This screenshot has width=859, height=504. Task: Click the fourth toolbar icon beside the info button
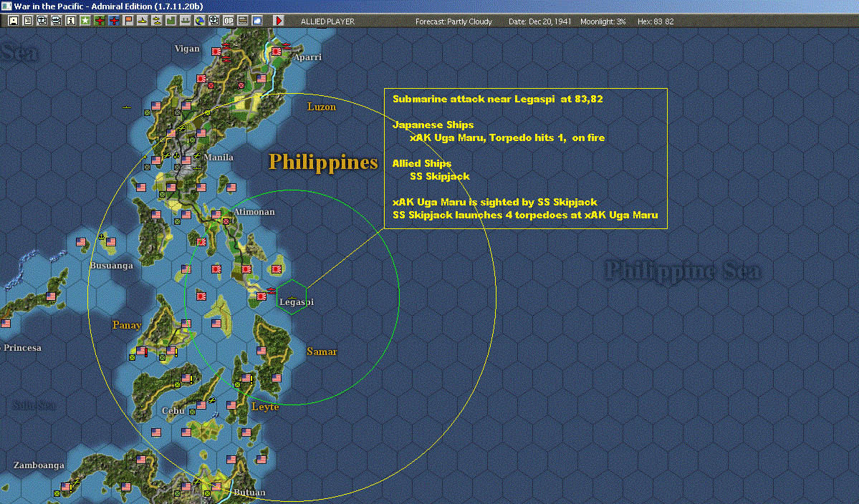57,21
